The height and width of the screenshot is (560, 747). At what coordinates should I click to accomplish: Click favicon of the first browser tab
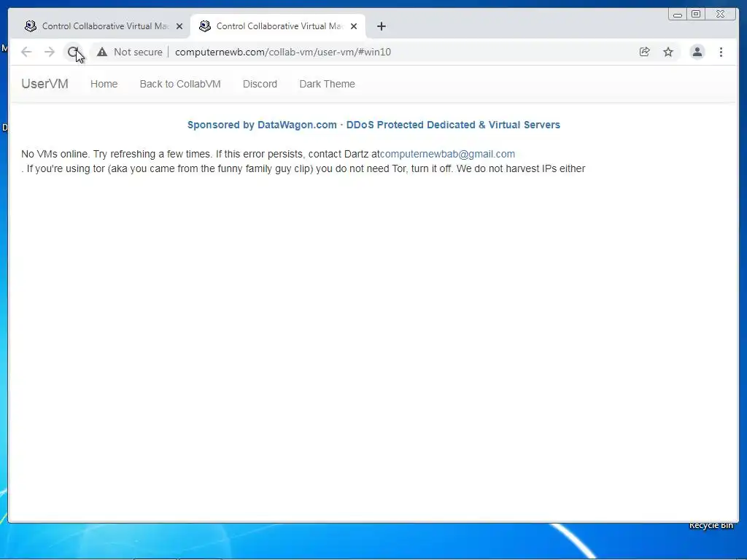click(31, 26)
